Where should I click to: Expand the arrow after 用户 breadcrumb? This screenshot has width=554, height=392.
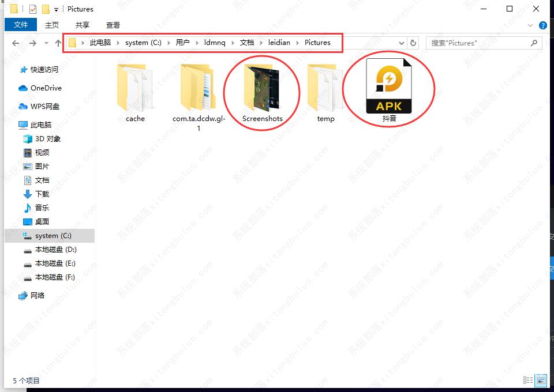(x=197, y=43)
